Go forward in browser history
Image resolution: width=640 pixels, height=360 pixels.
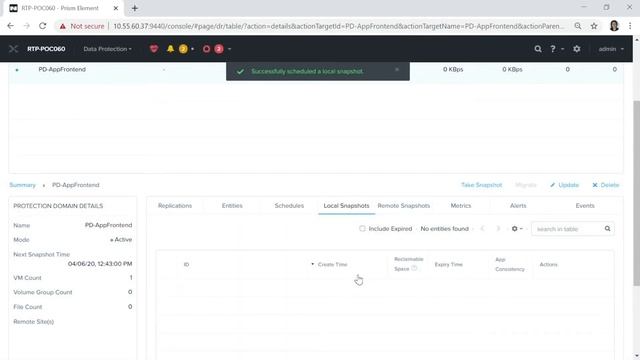(x=27, y=26)
